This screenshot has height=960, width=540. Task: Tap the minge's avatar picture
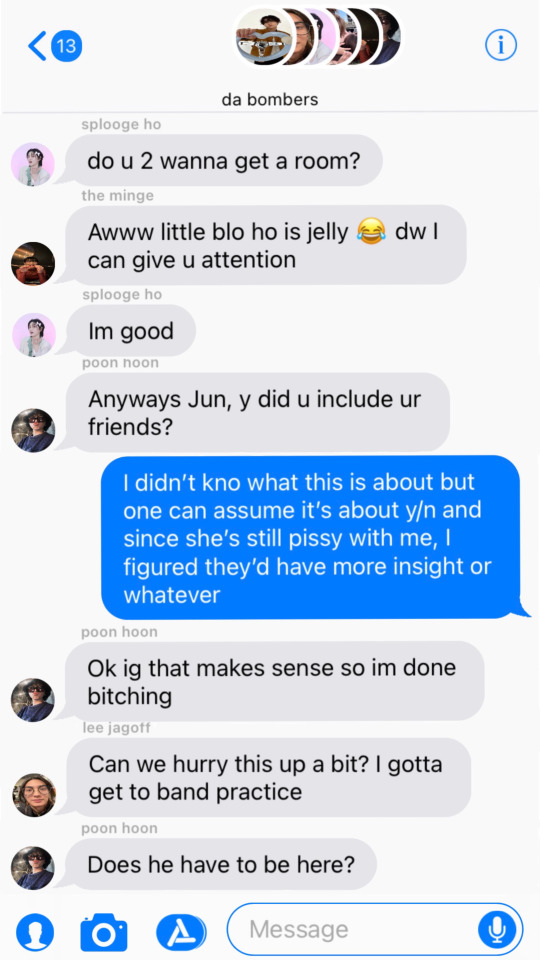(x=33, y=263)
